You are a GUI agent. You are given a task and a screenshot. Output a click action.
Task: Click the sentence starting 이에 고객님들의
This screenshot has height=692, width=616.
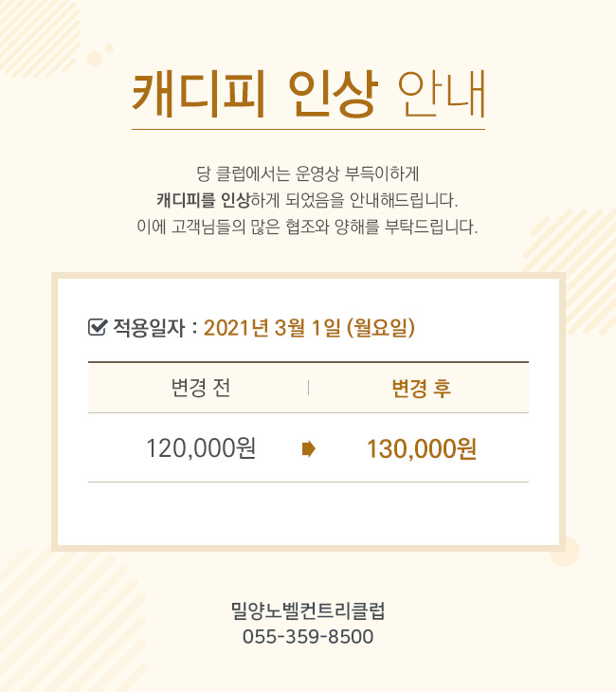click(x=308, y=227)
